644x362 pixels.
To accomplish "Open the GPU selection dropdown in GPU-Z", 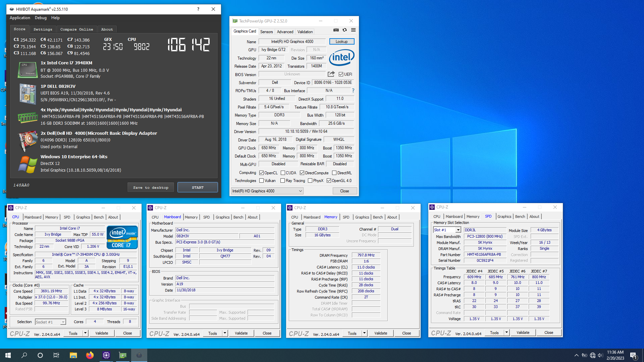I will tap(267, 191).
